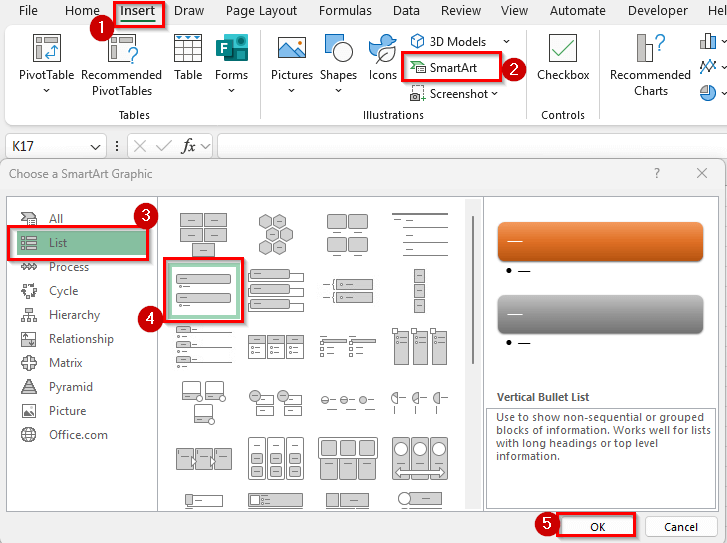This screenshot has height=543, width=727.
Task: Expand the 3D Models dropdown arrow
Action: [506, 41]
